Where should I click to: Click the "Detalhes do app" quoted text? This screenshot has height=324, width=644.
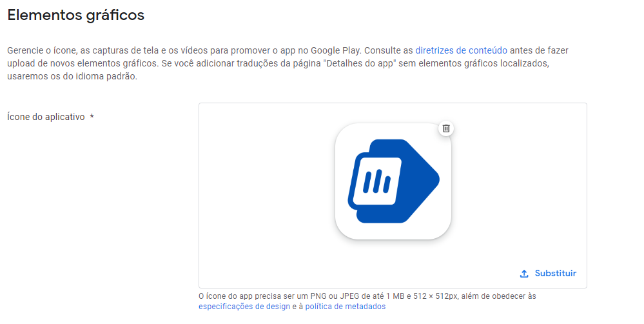(x=360, y=63)
